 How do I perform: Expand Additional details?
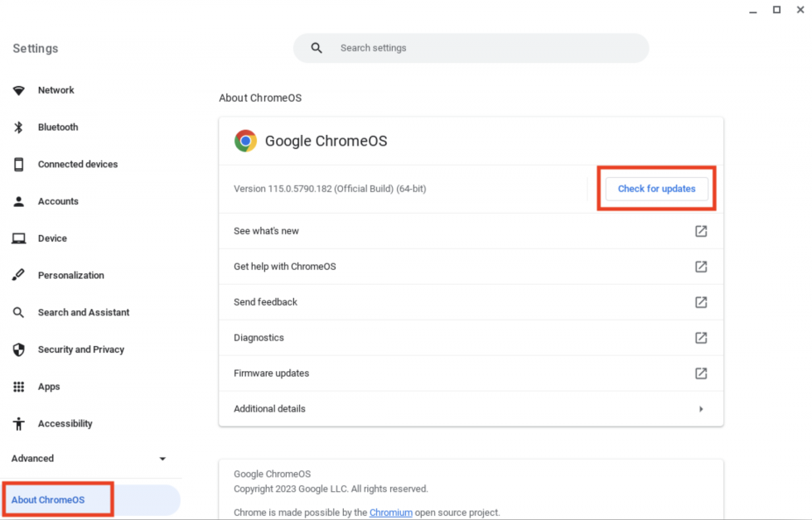700,408
